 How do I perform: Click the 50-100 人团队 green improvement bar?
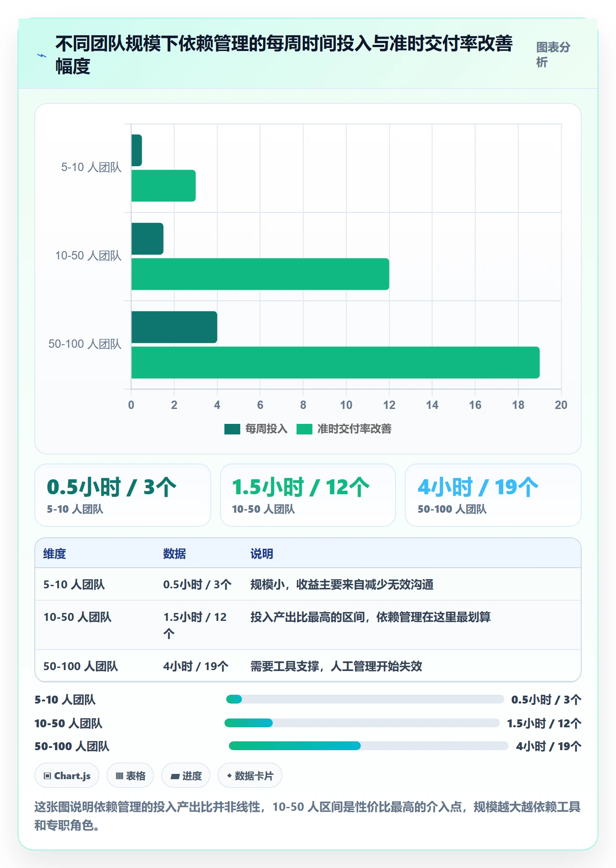[x=335, y=362]
